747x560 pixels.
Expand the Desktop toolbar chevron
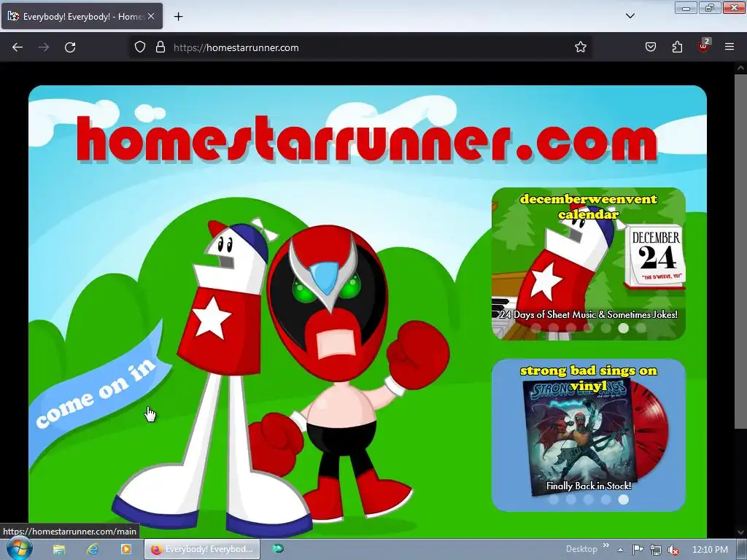[606, 545]
